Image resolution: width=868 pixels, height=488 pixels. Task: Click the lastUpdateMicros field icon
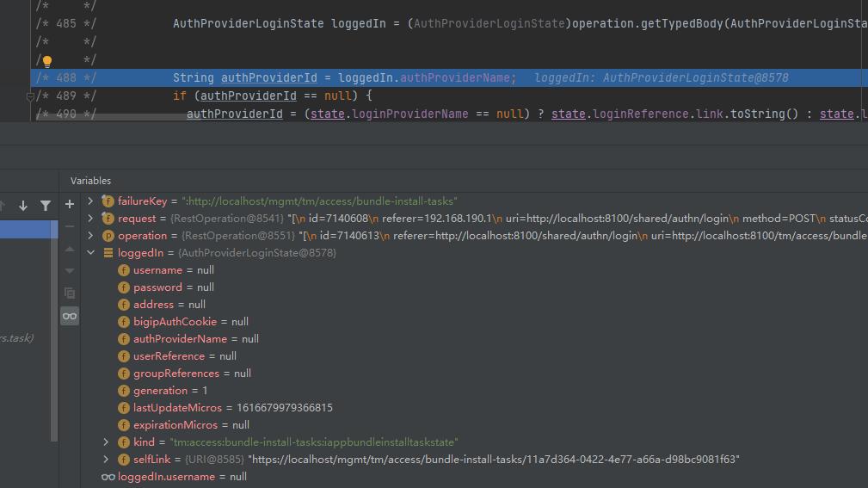click(x=123, y=408)
